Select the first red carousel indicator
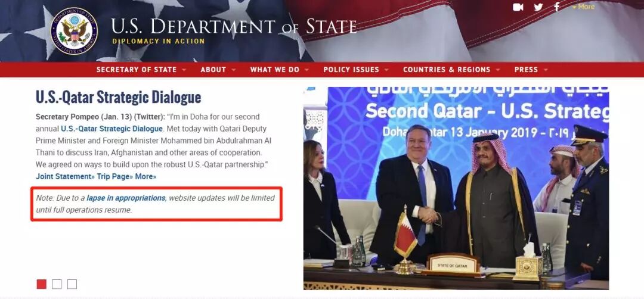644x299 pixels. pyautogui.click(x=42, y=284)
